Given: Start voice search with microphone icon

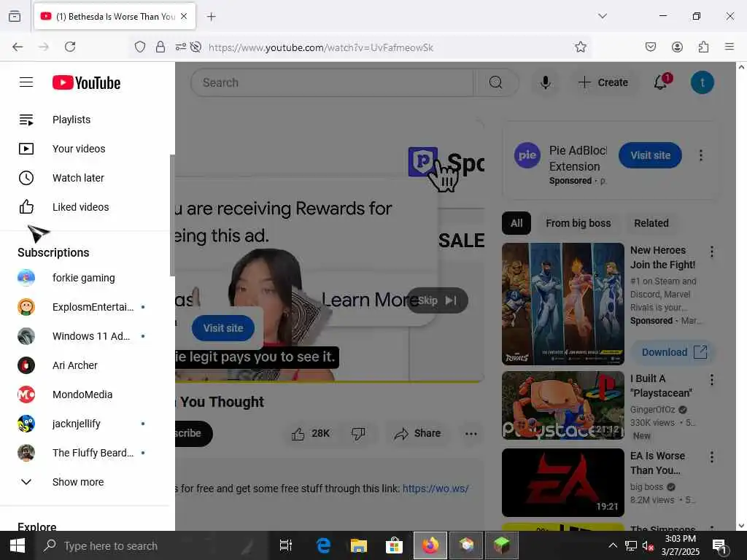Looking at the screenshot, I should click(546, 82).
